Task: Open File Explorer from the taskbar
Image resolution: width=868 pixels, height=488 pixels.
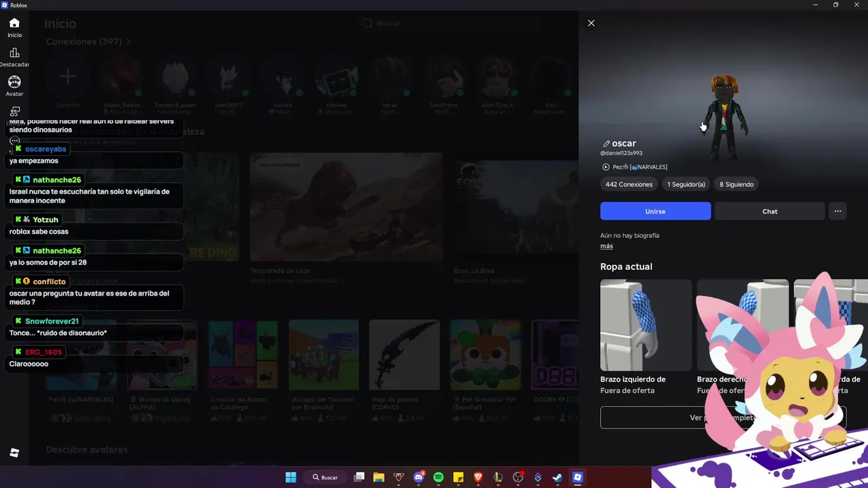Action: click(x=378, y=477)
